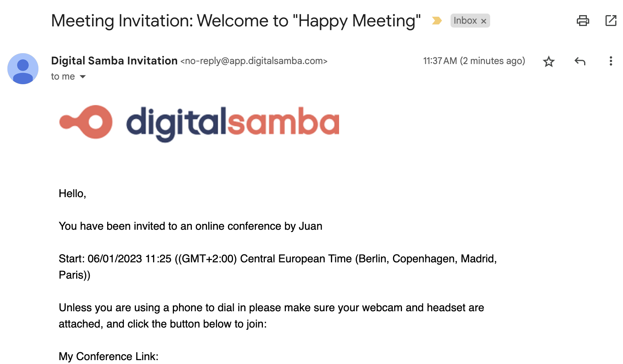Open the three-dot More options menu

click(x=611, y=61)
